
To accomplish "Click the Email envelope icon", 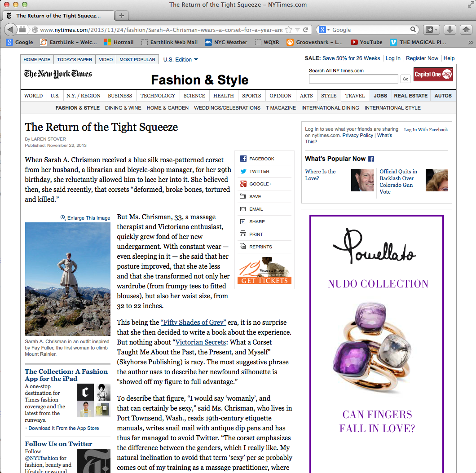I will tap(243, 209).
